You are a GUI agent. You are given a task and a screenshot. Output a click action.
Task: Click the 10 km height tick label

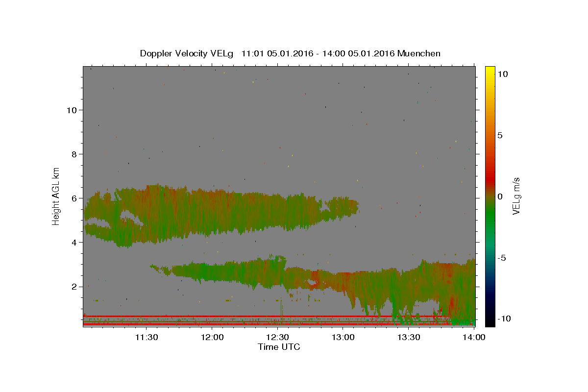point(72,110)
